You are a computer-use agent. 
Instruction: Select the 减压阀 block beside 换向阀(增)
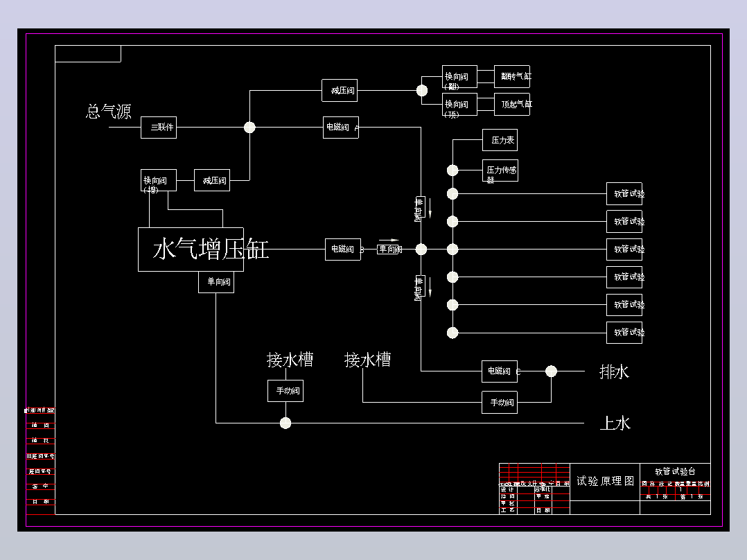(212, 180)
